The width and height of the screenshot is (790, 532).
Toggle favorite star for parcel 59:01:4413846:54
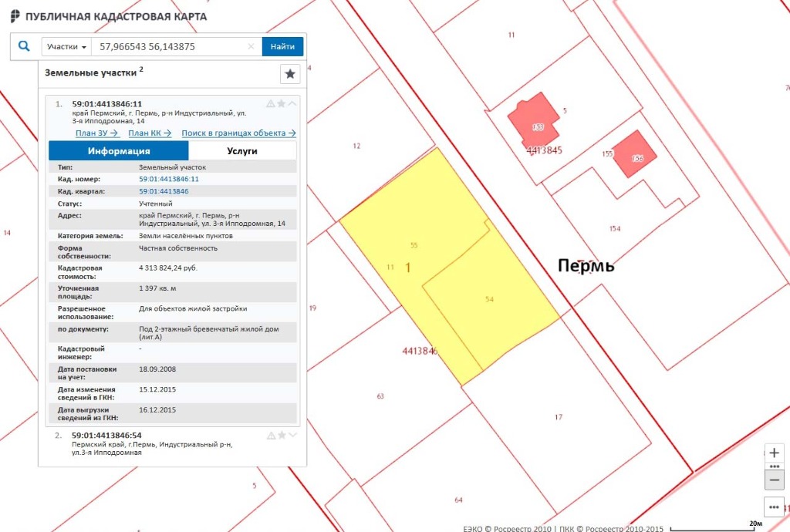282,435
